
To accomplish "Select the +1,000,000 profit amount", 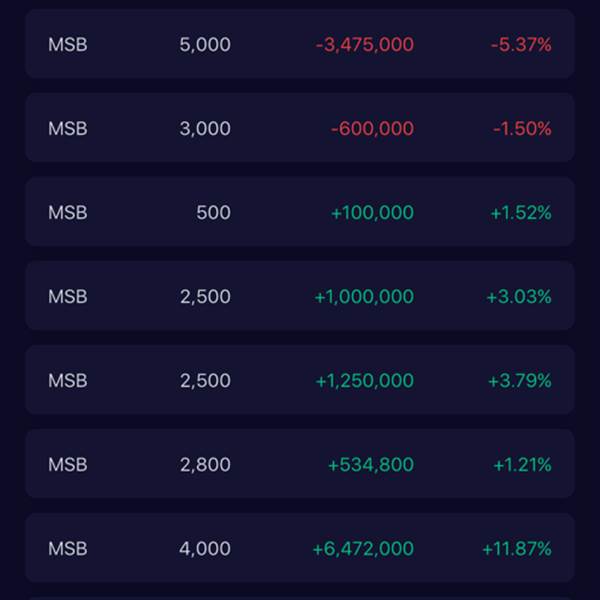I will (x=364, y=297).
